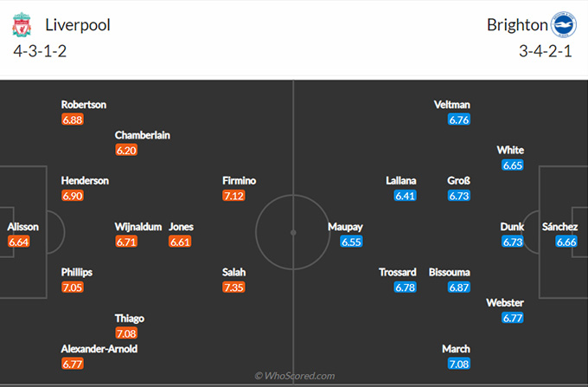The height and width of the screenshot is (387, 588).
Task: Click the Trossard player name
Action: (x=398, y=272)
